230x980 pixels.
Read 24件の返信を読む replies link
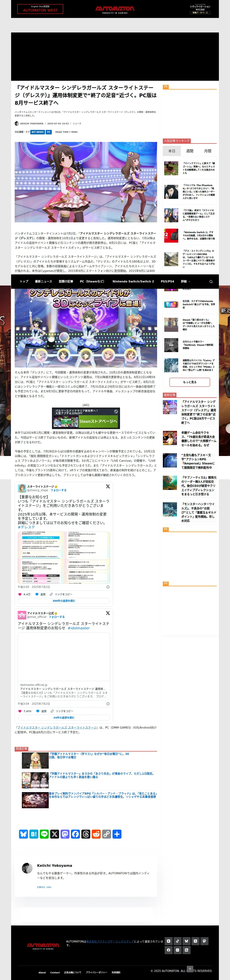(x=64, y=718)
